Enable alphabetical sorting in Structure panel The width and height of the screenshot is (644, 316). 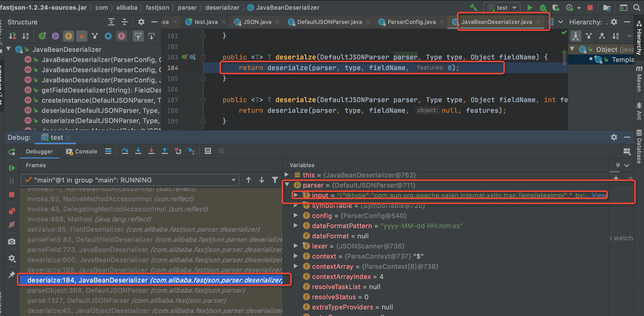[x=25, y=36]
